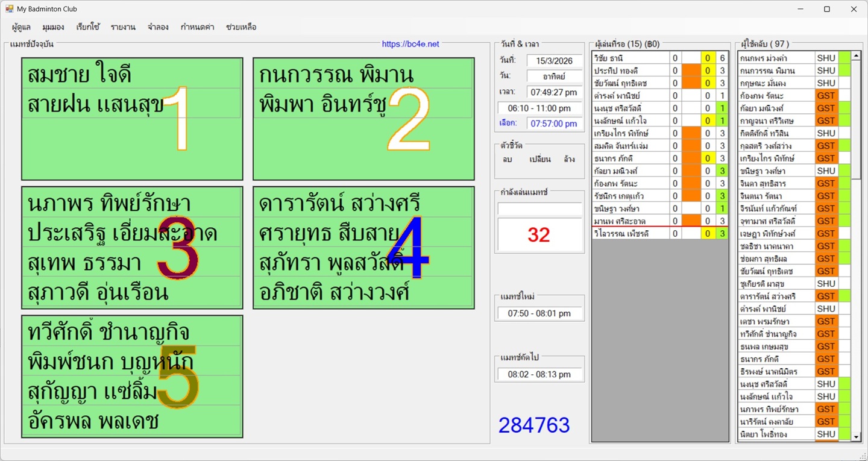
Task: Click the time field 07:49:27 pm
Action: pyautogui.click(x=553, y=92)
